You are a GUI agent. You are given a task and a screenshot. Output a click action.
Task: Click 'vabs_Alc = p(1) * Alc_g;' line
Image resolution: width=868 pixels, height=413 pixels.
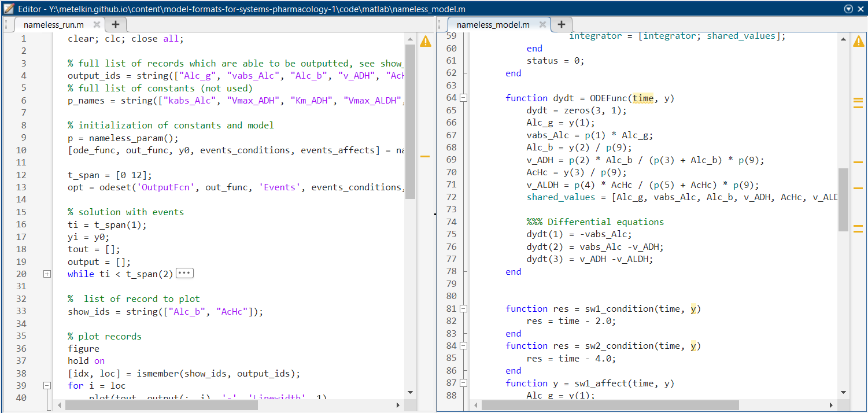coord(589,135)
